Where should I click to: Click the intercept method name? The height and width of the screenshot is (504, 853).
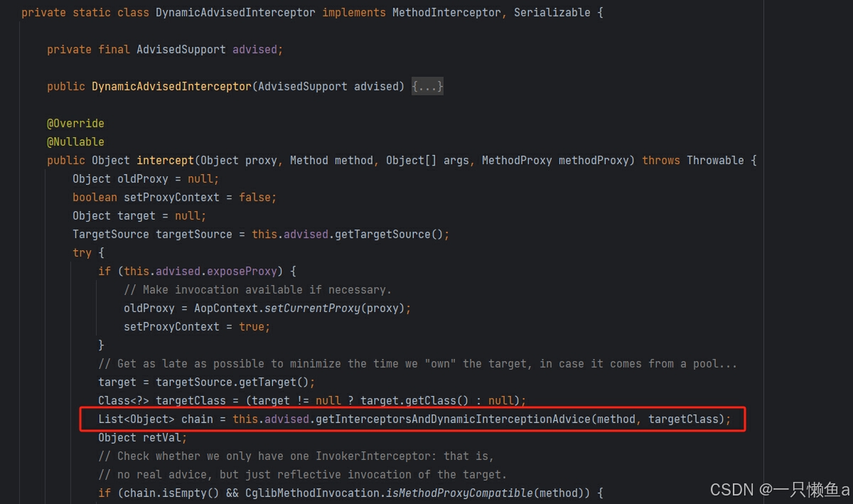click(165, 161)
